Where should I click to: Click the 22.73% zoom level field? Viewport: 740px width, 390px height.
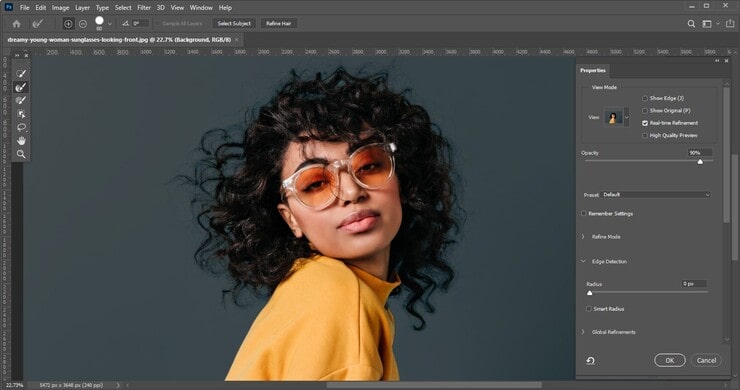(x=14, y=385)
